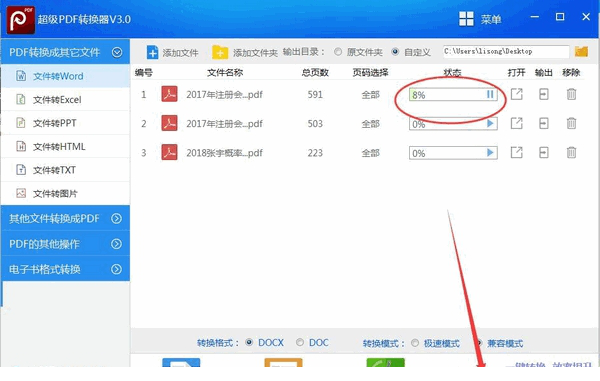Click the 添加文件夹 button label
This screenshot has width=600, height=381.
255,53
